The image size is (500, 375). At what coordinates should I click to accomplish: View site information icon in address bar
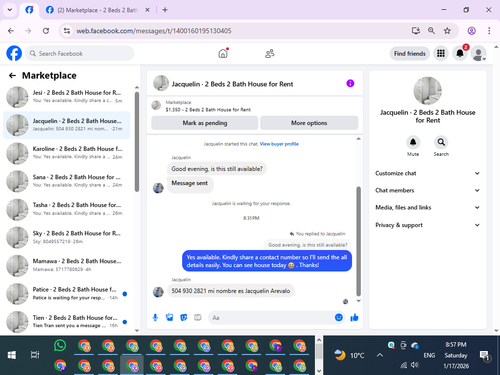[x=67, y=31]
